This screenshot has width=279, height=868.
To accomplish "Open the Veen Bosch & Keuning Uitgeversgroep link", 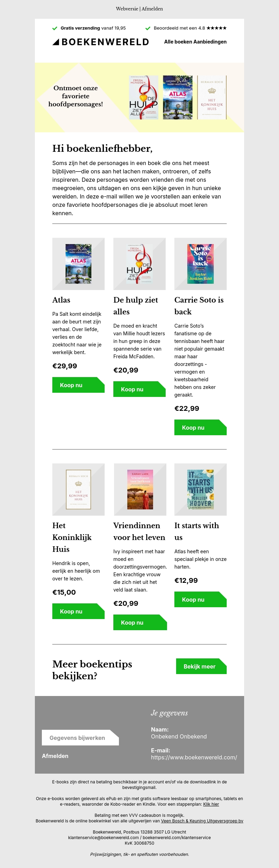I will pyautogui.click(x=202, y=821).
